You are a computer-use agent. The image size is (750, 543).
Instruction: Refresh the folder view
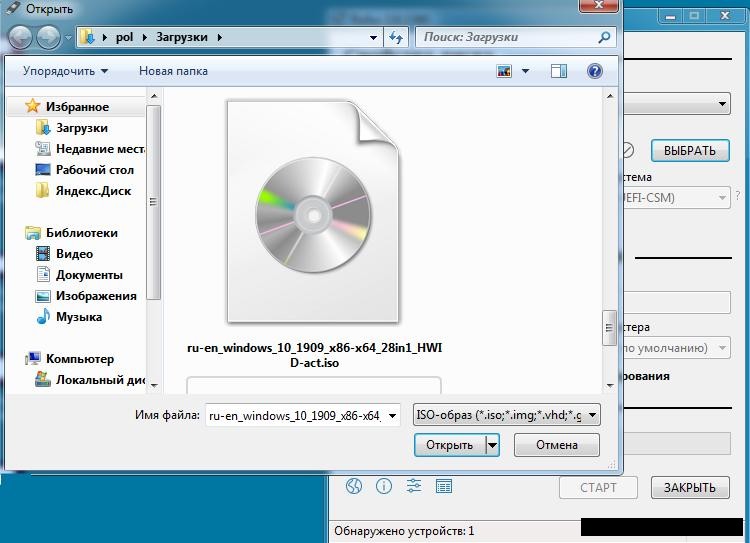click(x=396, y=37)
